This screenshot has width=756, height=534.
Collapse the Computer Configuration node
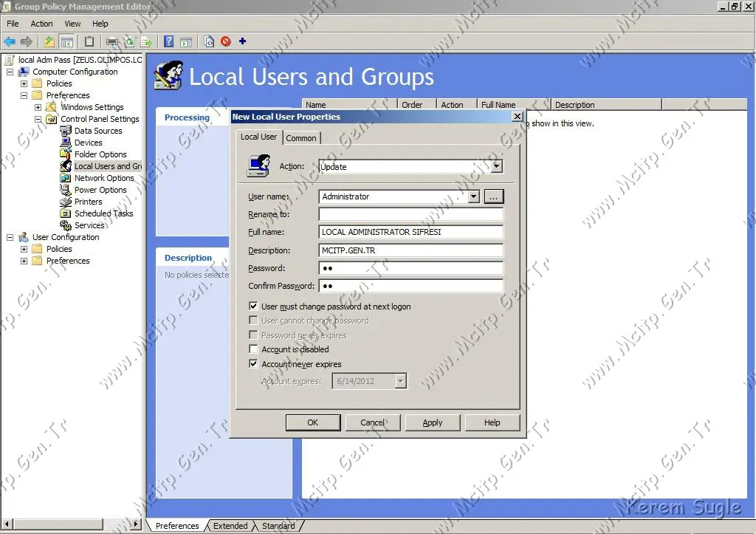(x=10, y=72)
